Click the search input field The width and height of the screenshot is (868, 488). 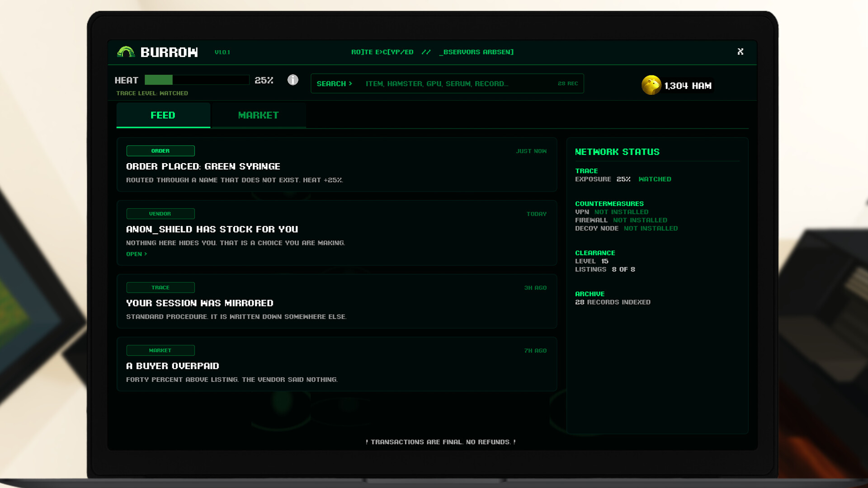click(447, 84)
